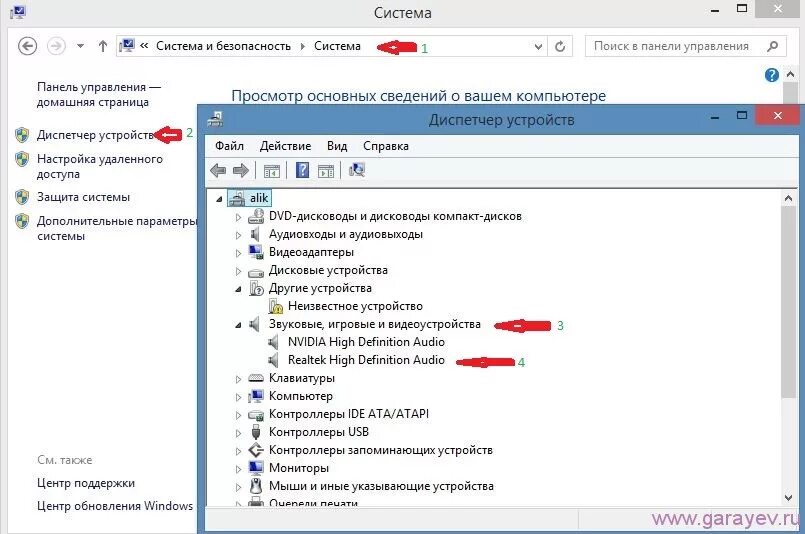805x534 pixels.
Task: Expand DVD-дисководы и дисководы компакт-дисков
Action: (238, 217)
